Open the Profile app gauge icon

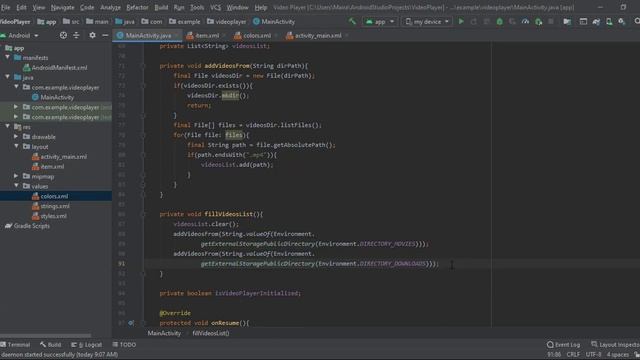coord(525,21)
